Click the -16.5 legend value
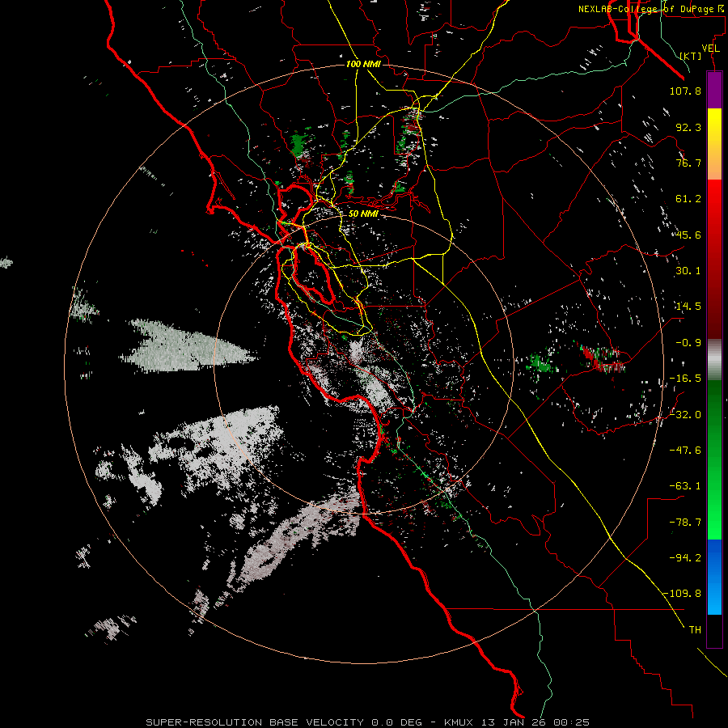This screenshot has height=728, width=728. pyautogui.click(x=685, y=379)
